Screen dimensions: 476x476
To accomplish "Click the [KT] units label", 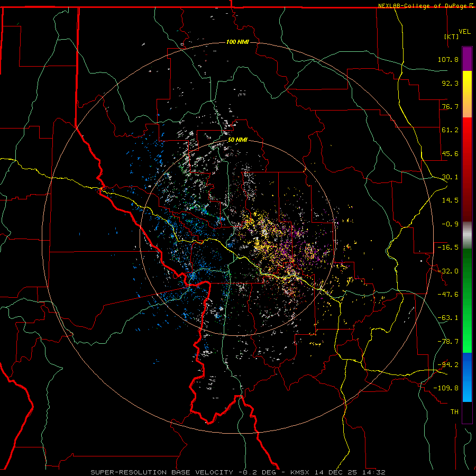I will pyautogui.click(x=452, y=36).
